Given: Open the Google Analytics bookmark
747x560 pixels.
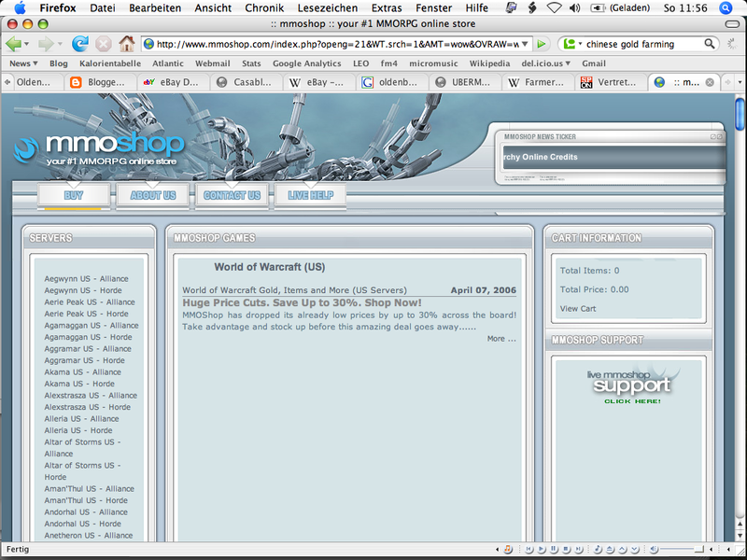Looking at the screenshot, I should point(307,63).
